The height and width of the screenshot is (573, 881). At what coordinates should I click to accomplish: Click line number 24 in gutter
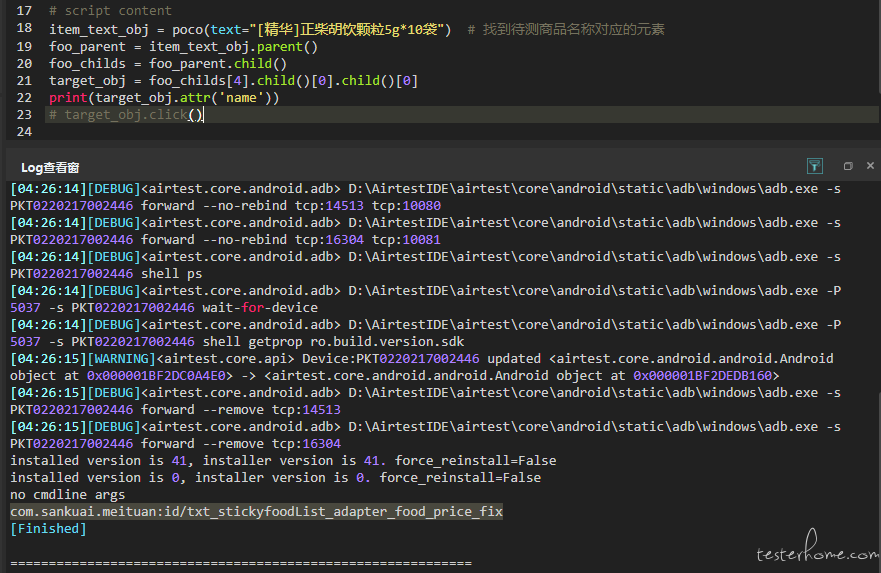24,131
